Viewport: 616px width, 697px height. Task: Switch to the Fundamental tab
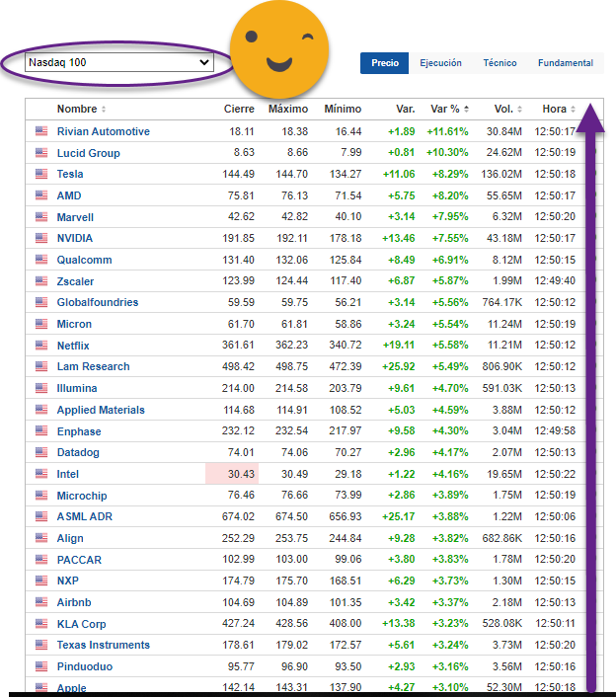[x=566, y=63]
